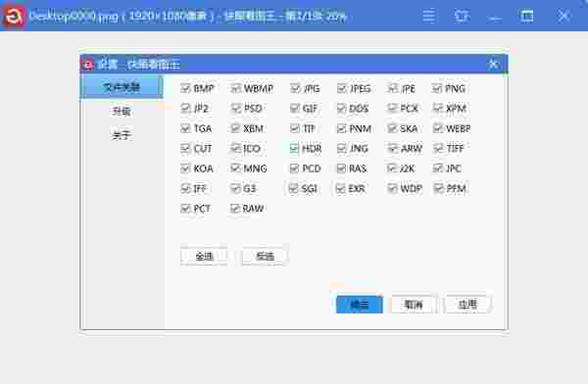The height and width of the screenshot is (384, 588).
Task: Maximize the image viewer window
Action: tap(527, 16)
